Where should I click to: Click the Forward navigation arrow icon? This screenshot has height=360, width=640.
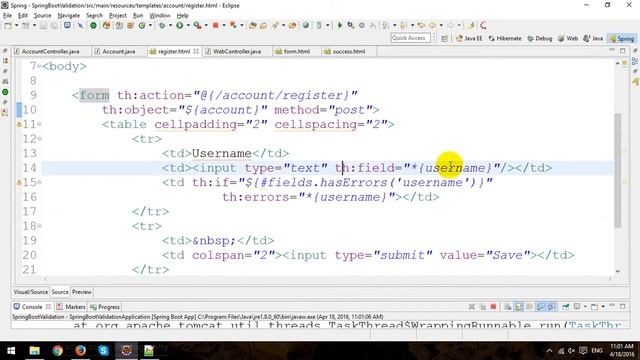coord(450,25)
